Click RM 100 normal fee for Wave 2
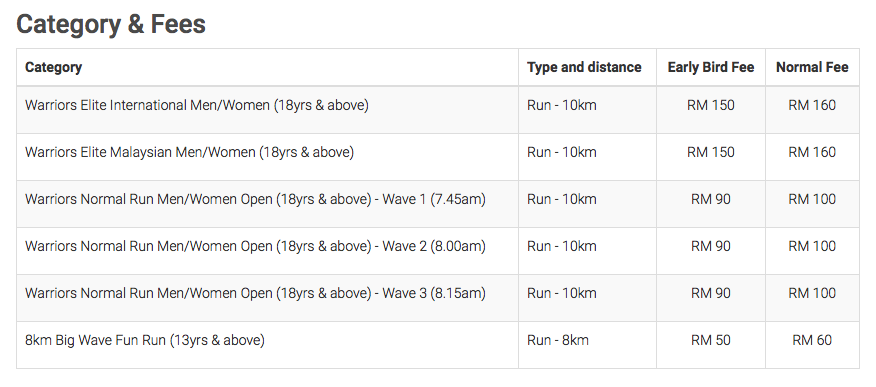This screenshot has width=876, height=387. (x=812, y=246)
